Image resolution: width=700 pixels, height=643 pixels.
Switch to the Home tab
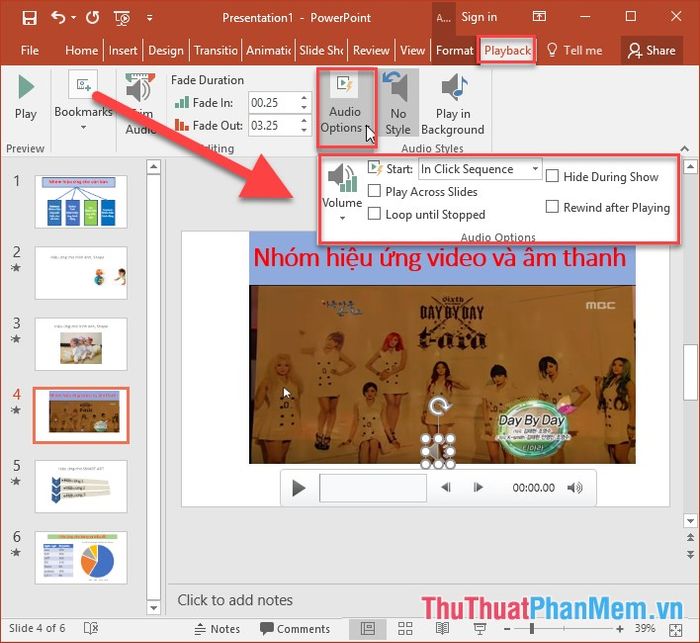click(81, 50)
